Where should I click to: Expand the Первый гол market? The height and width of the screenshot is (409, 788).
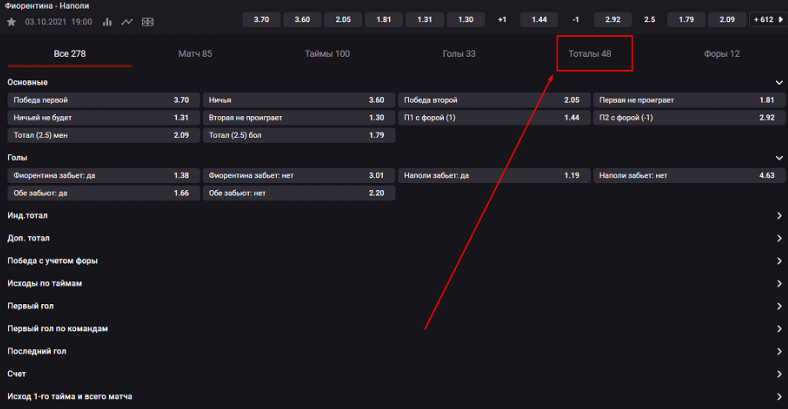click(x=778, y=306)
